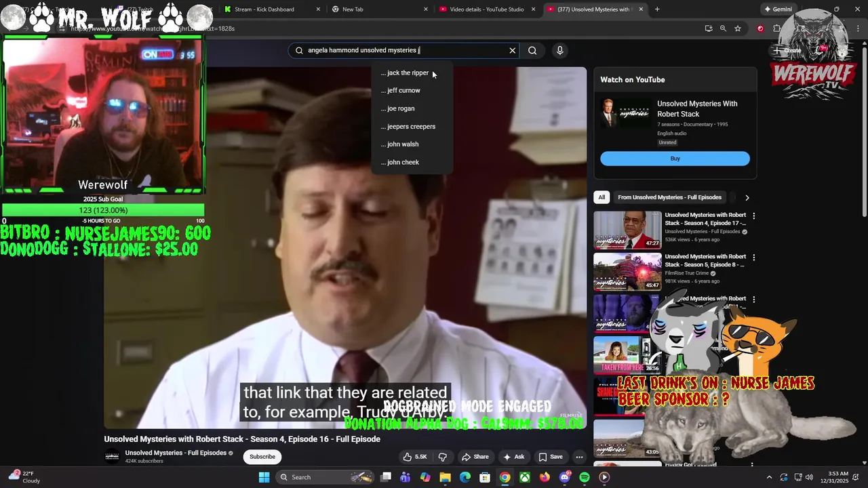Open Season 5, Episode 8 video thumbnail
This screenshot has height=488, width=868.
tap(627, 272)
